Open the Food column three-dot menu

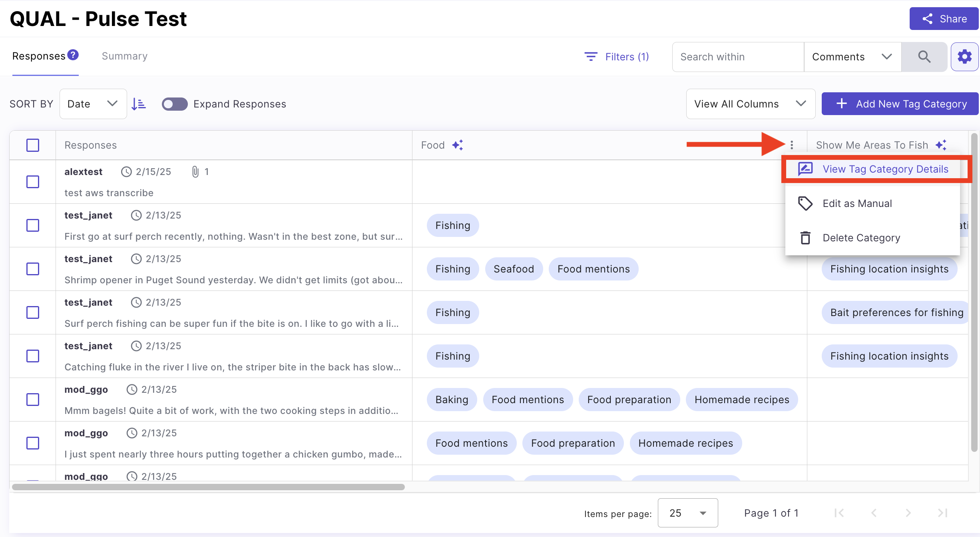click(x=791, y=145)
